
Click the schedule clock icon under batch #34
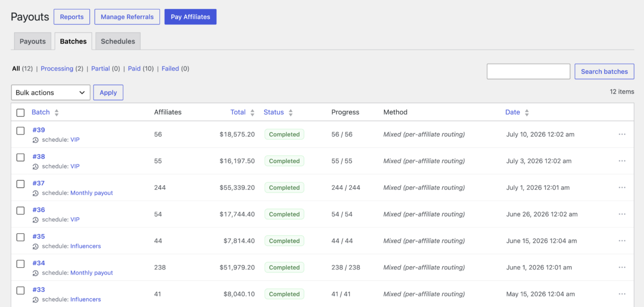(36, 273)
